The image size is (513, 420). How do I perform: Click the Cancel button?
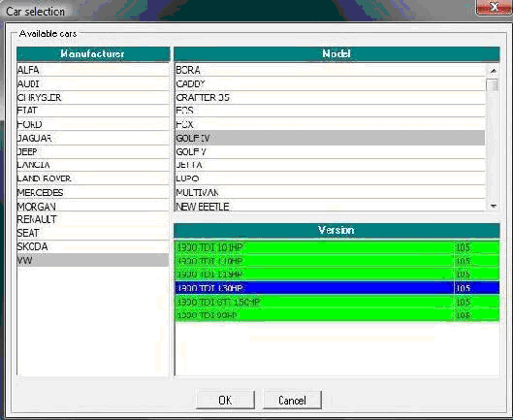click(x=292, y=400)
